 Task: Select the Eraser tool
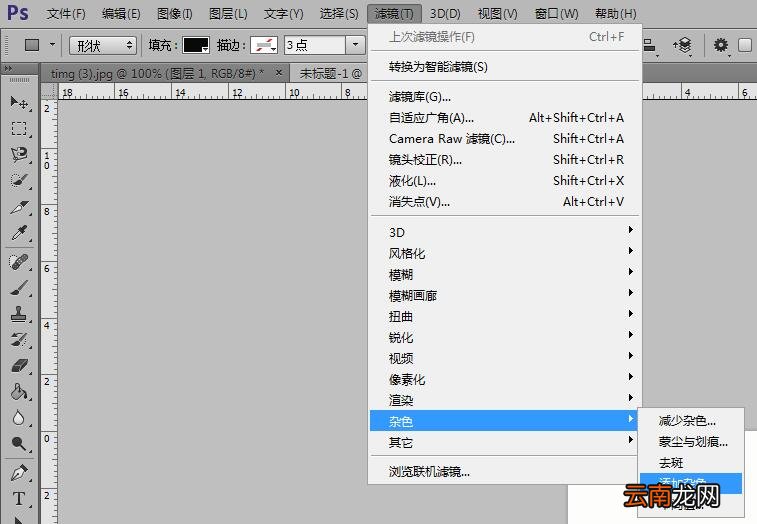(19, 366)
